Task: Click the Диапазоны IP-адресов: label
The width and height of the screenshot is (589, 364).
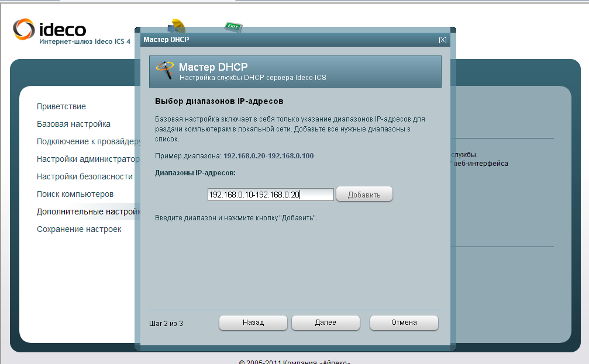Action: (x=195, y=173)
